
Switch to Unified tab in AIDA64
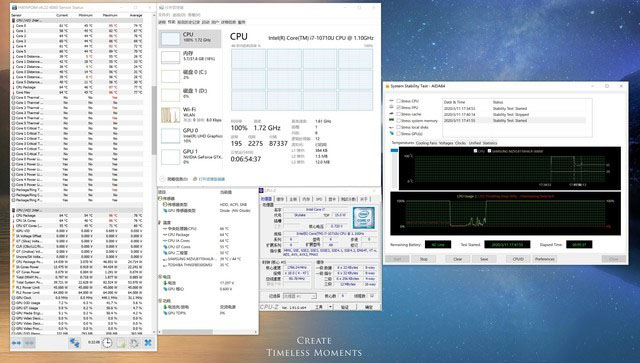(475, 143)
